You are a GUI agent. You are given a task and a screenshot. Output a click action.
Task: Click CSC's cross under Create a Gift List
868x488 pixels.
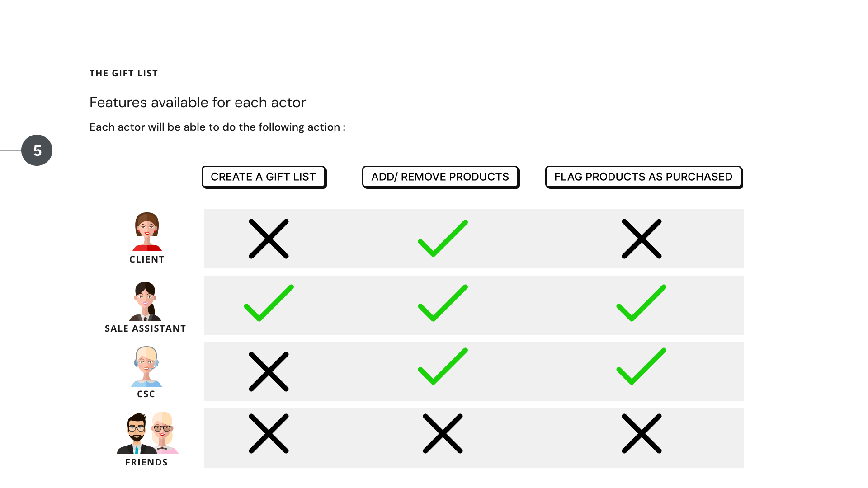tap(269, 371)
